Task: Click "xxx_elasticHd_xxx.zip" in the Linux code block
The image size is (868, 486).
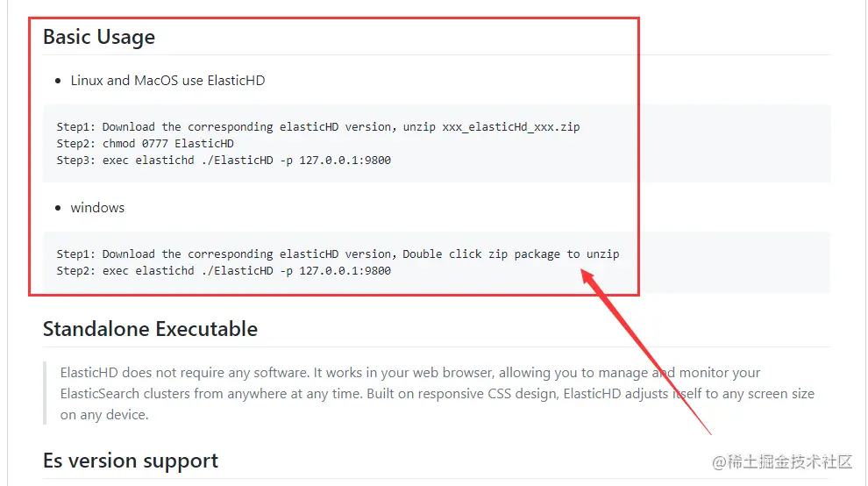Action: click(x=511, y=126)
